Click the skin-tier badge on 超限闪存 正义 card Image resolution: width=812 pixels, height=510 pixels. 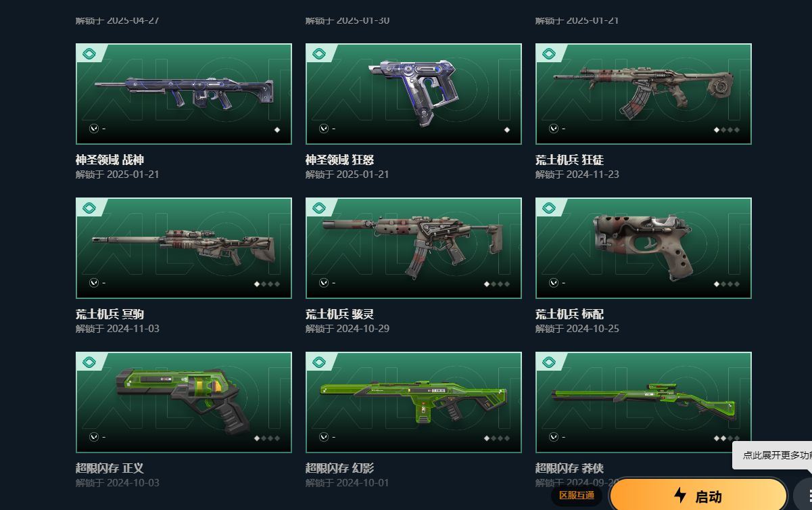pos(89,363)
